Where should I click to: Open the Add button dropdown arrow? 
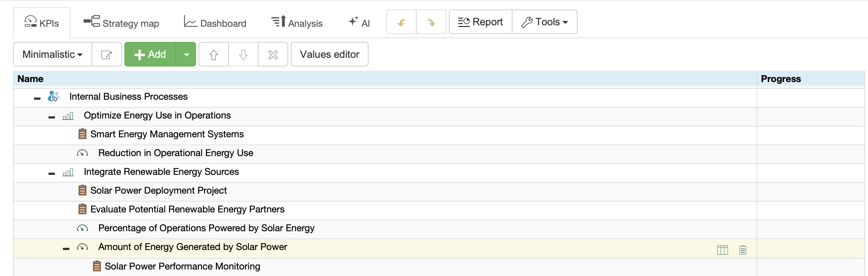[x=186, y=55]
